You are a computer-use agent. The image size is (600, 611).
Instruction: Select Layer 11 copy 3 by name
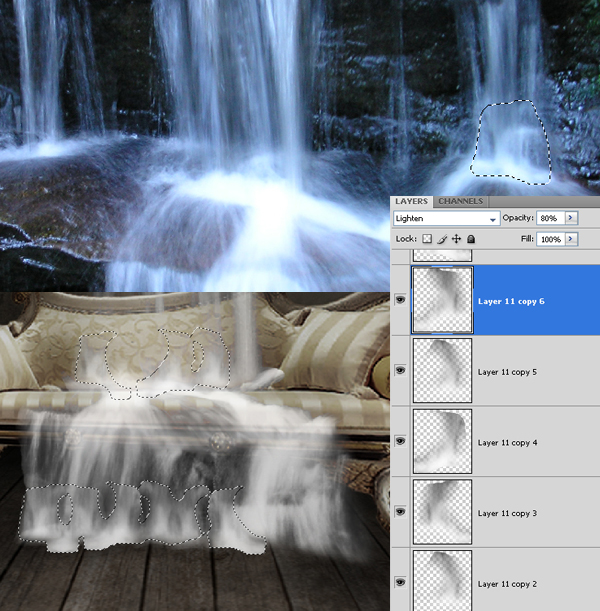[507, 513]
